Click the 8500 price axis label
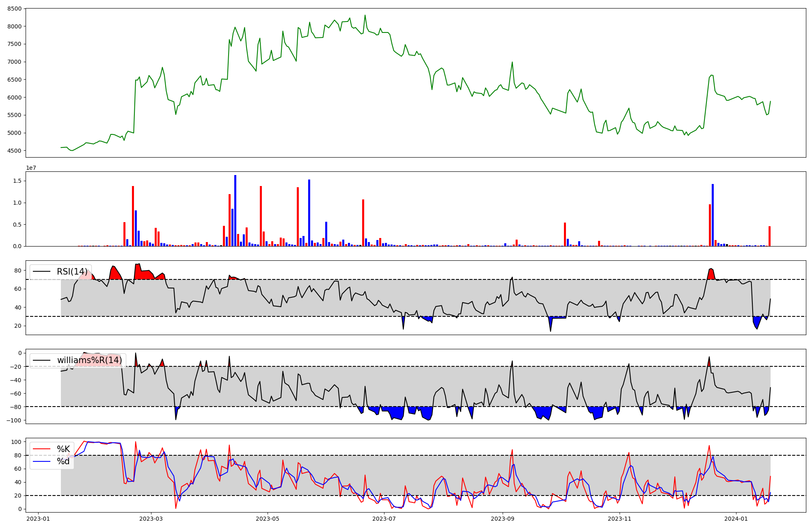 pos(15,9)
